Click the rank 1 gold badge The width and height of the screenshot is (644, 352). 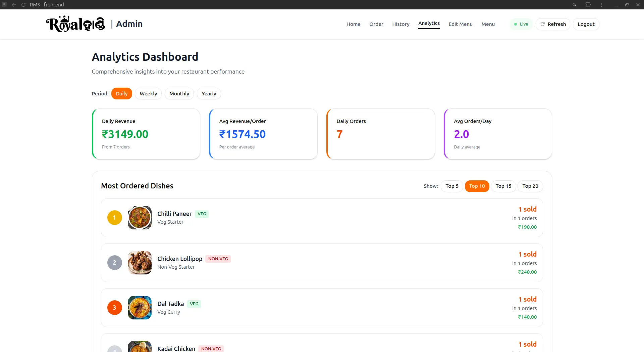pos(114,218)
